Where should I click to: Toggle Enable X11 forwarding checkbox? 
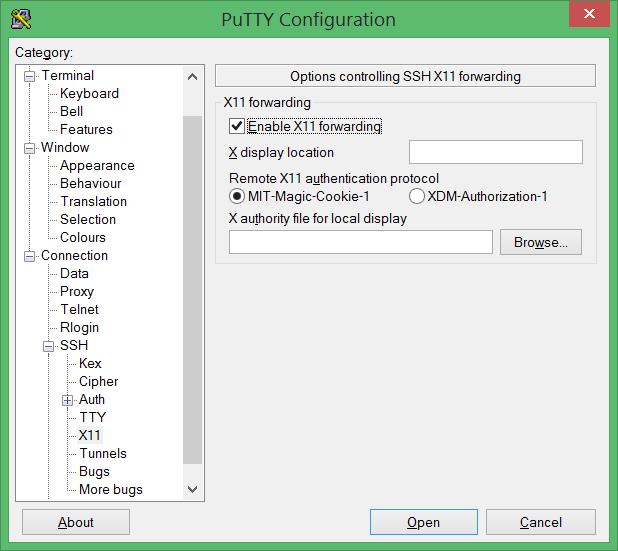(x=236, y=126)
